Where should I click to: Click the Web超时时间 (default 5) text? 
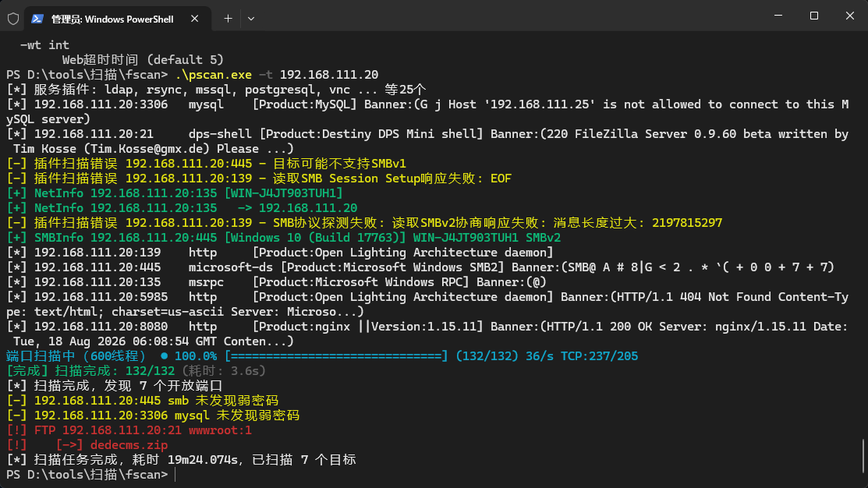(x=143, y=60)
